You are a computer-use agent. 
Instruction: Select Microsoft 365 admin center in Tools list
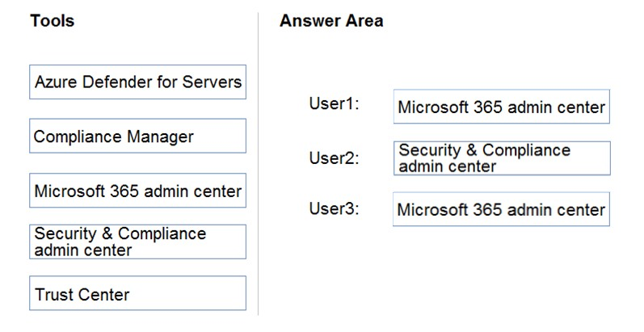pos(137,191)
